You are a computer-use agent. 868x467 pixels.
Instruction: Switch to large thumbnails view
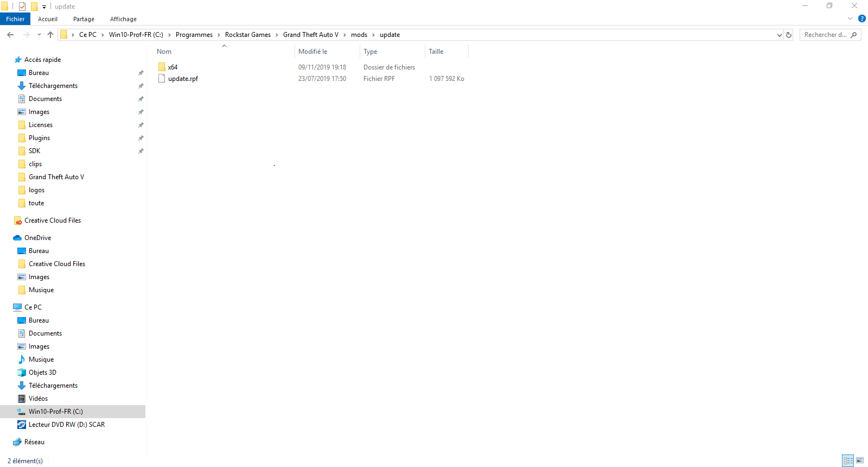click(x=860, y=460)
